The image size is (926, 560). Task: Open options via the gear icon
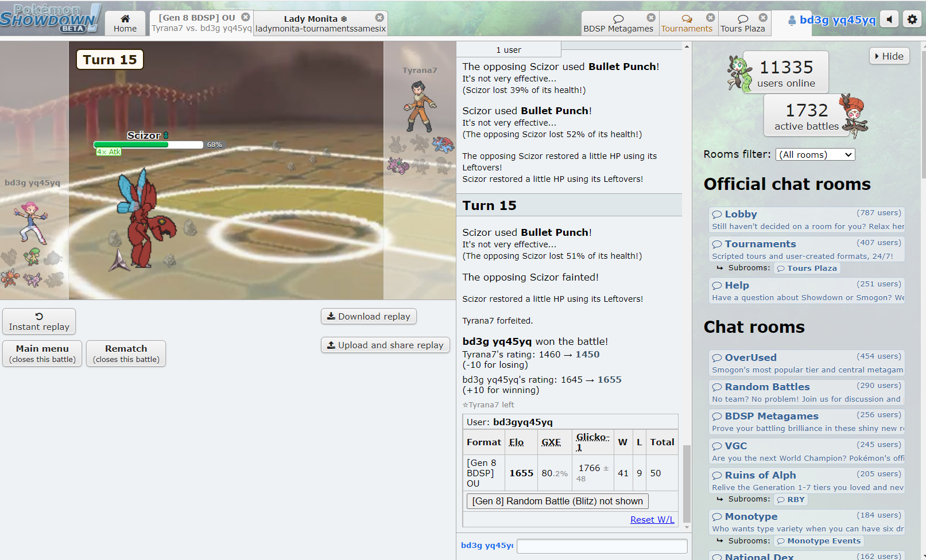coord(912,20)
